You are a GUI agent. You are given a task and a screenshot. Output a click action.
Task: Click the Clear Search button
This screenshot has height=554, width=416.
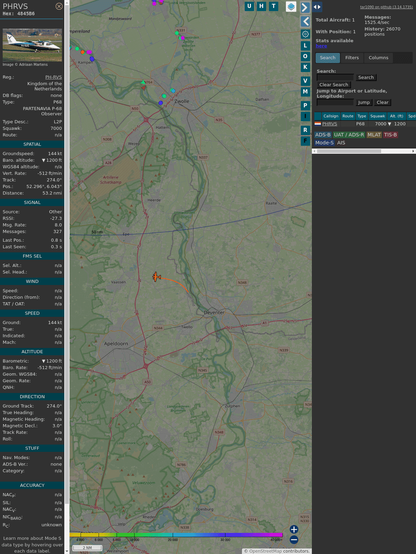[x=334, y=85]
